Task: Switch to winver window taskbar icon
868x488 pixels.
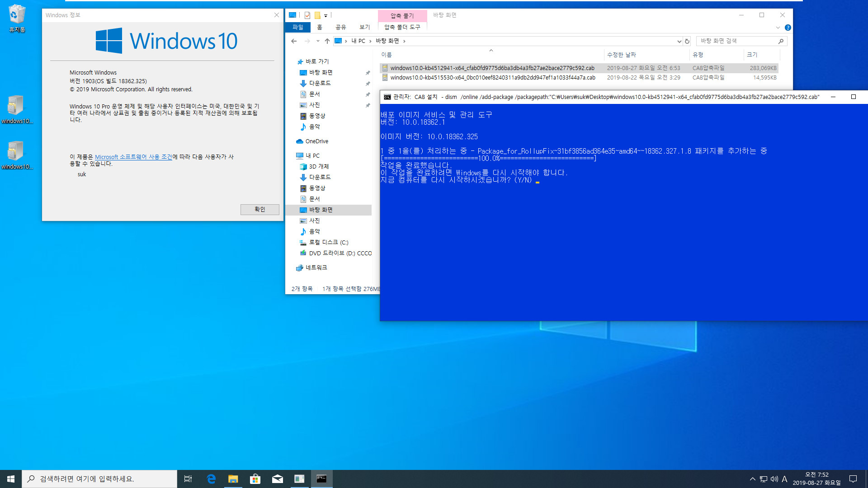Action: point(299,479)
